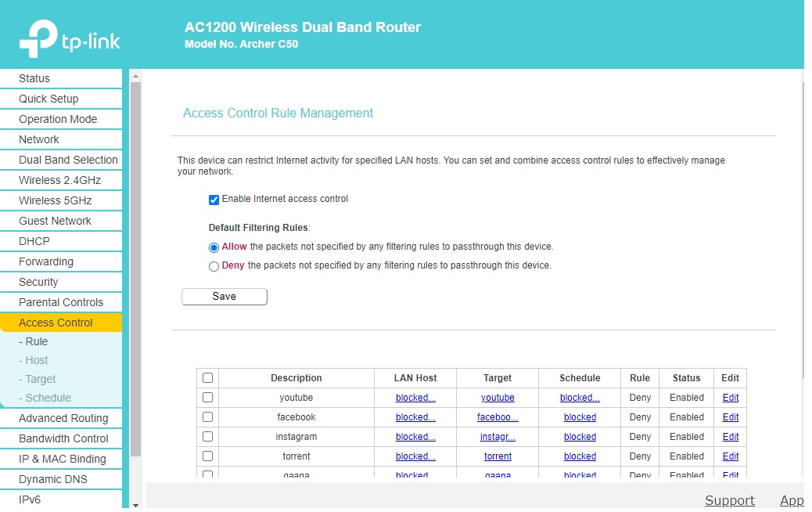Open the torrent target link

pos(498,456)
